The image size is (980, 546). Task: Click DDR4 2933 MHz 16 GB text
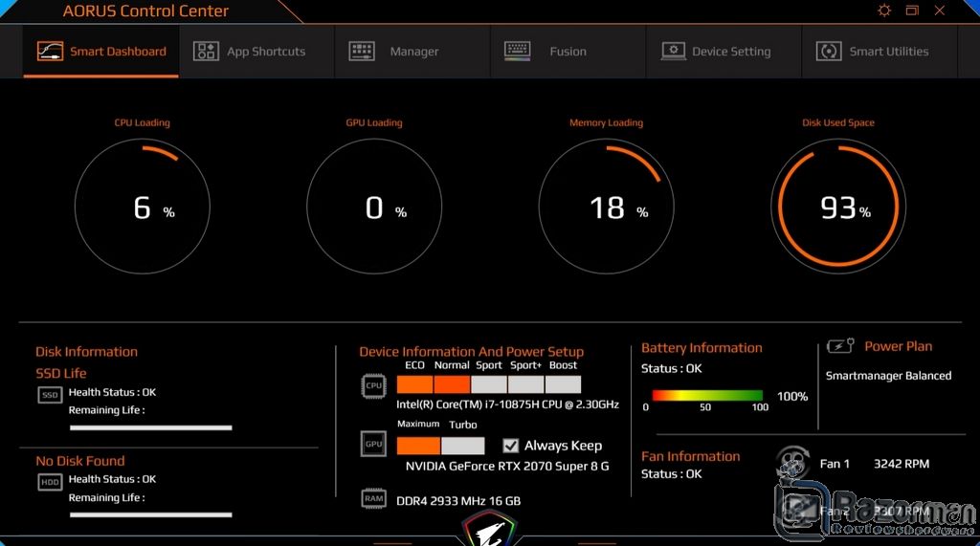[458, 501]
